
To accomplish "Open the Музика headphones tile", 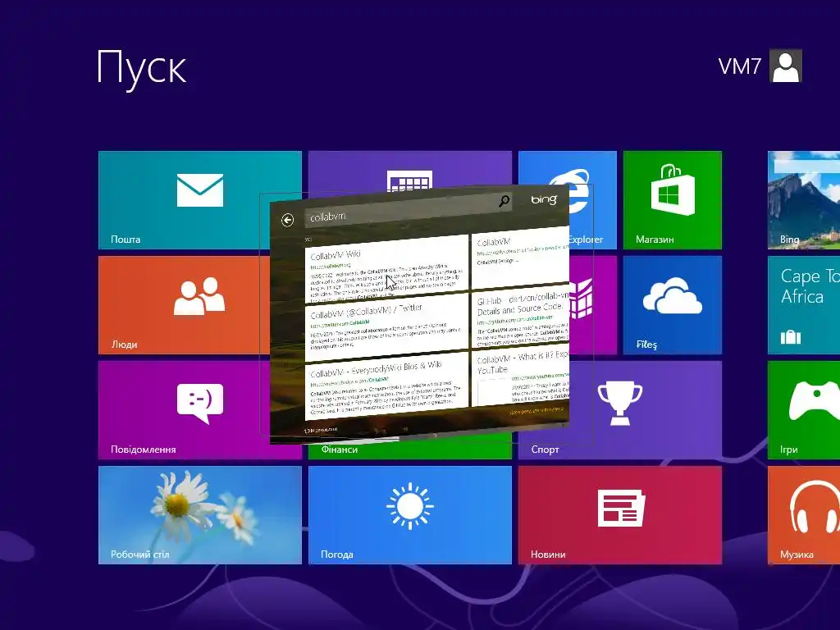I will (804, 515).
